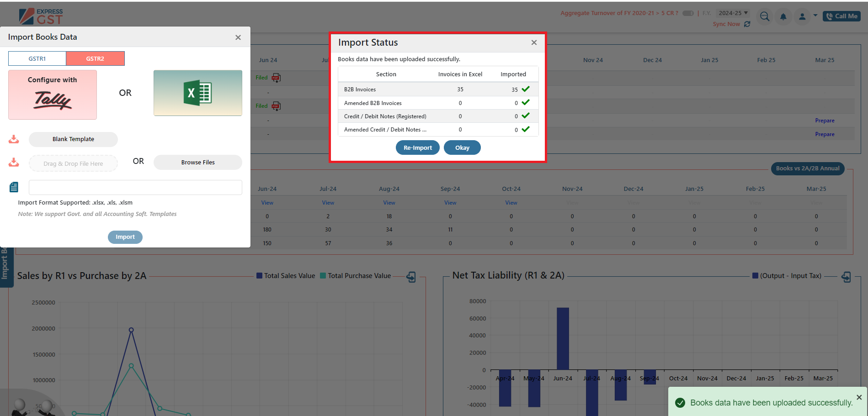The width and height of the screenshot is (868, 416).
Task: Click the download icon beside Blank Template
Action: (14, 139)
